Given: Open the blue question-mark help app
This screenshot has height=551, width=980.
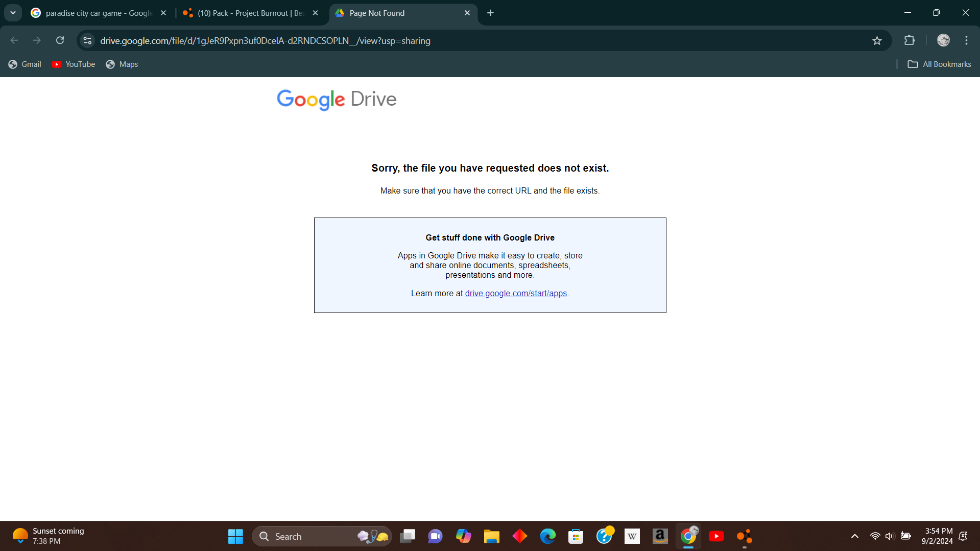Looking at the screenshot, I should 604,536.
